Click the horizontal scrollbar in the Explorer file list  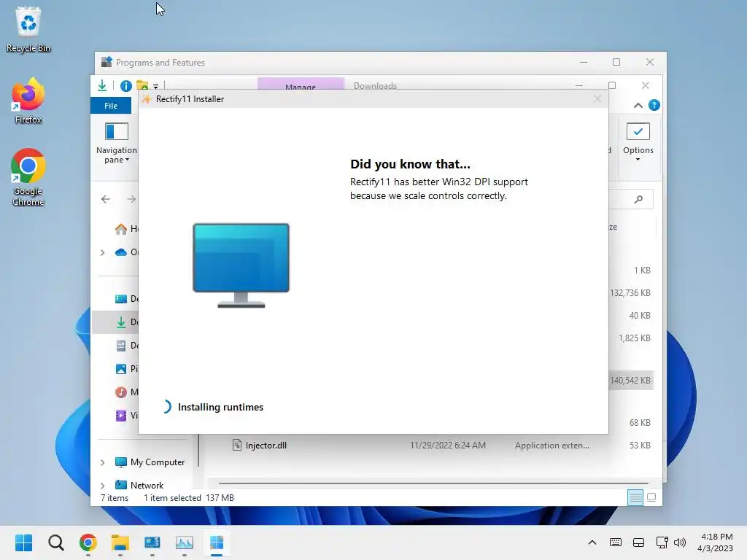coord(433,483)
